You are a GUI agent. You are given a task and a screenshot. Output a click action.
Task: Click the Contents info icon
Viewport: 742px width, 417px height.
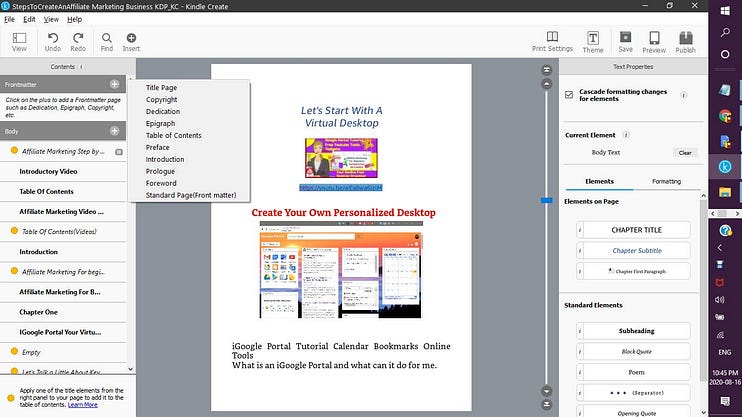point(81,67)
